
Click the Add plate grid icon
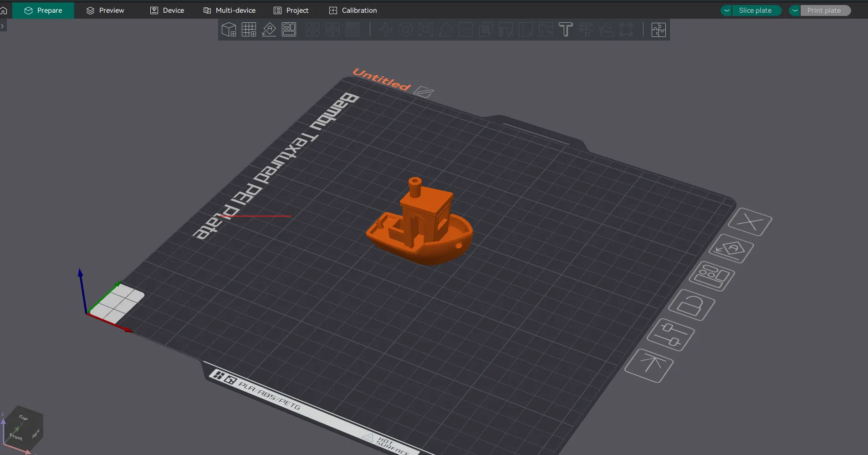[x=249, y=30]
